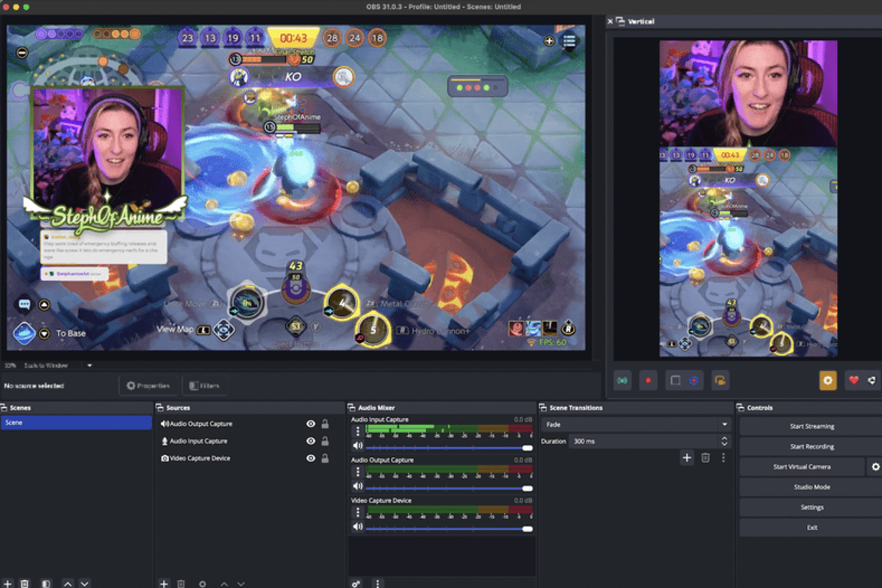Click vertical streaming broadcast icon

(623, 381)
